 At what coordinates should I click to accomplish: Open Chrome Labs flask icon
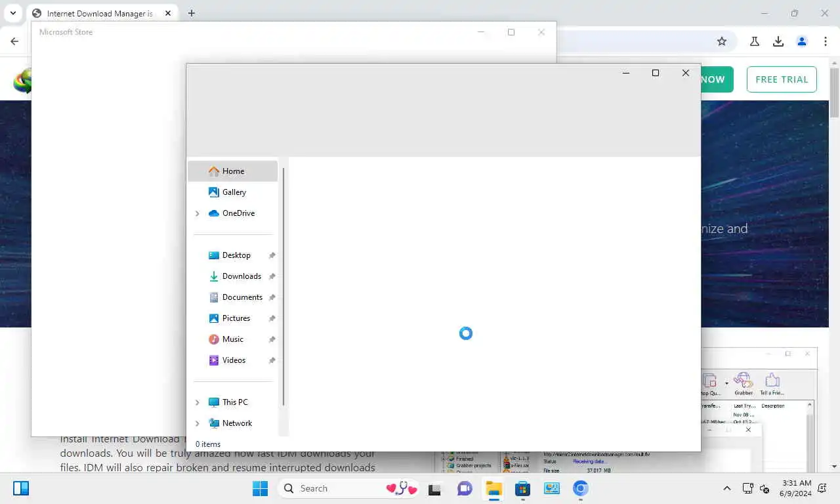pos(755,41)
